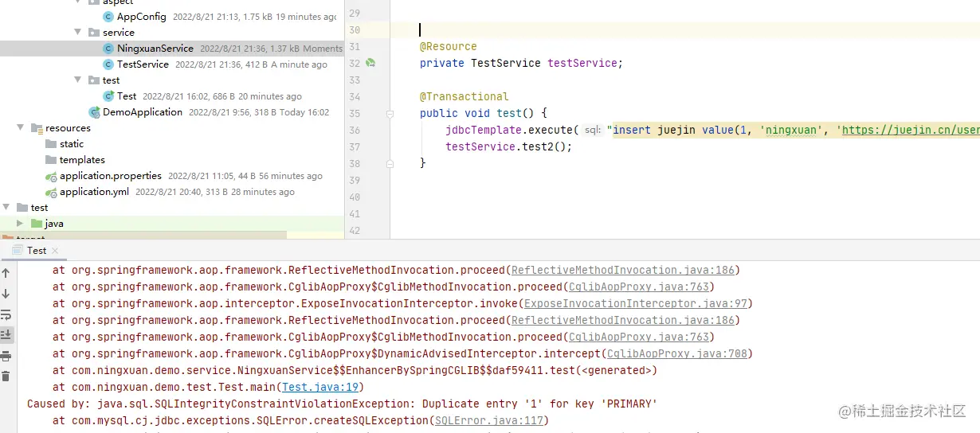Image resolution: width=980 pixels, height=433 pixels.
Task: Click the NingxuanService$$EnhancerBySpringCGLIB stack line
Action: (355, 370)
